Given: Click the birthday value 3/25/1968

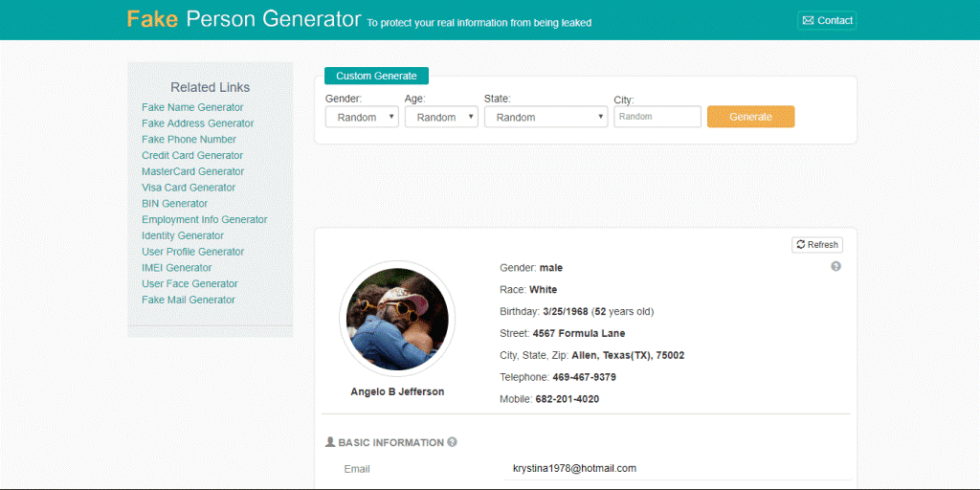Looking at the screenshot, I should click(x=566, y=311).
